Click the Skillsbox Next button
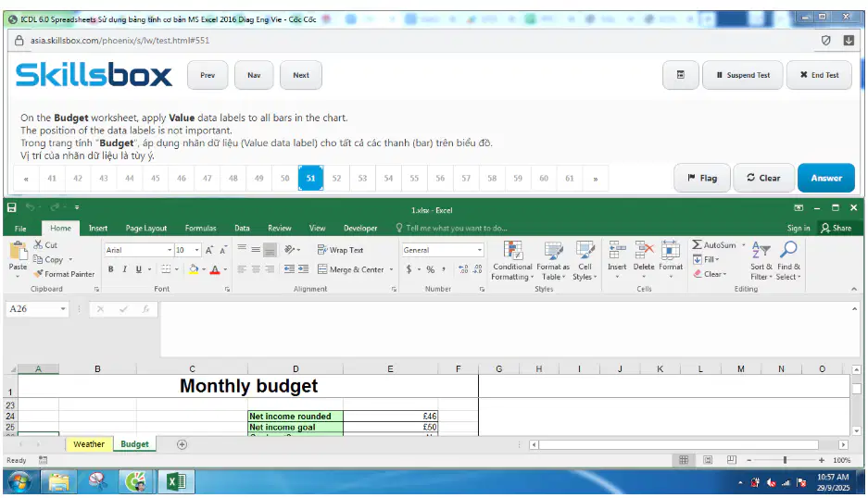Viewport: 868px width, 498px height. pos(301,75)
